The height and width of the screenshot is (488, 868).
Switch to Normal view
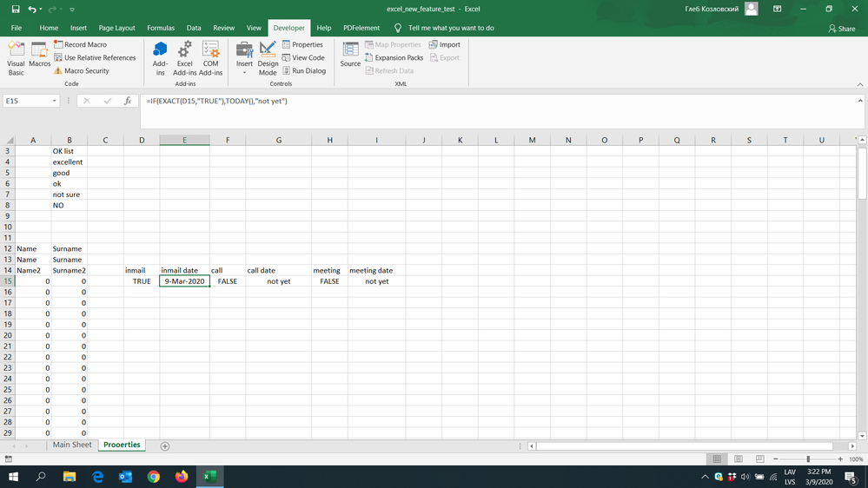[x=717, y=459]
